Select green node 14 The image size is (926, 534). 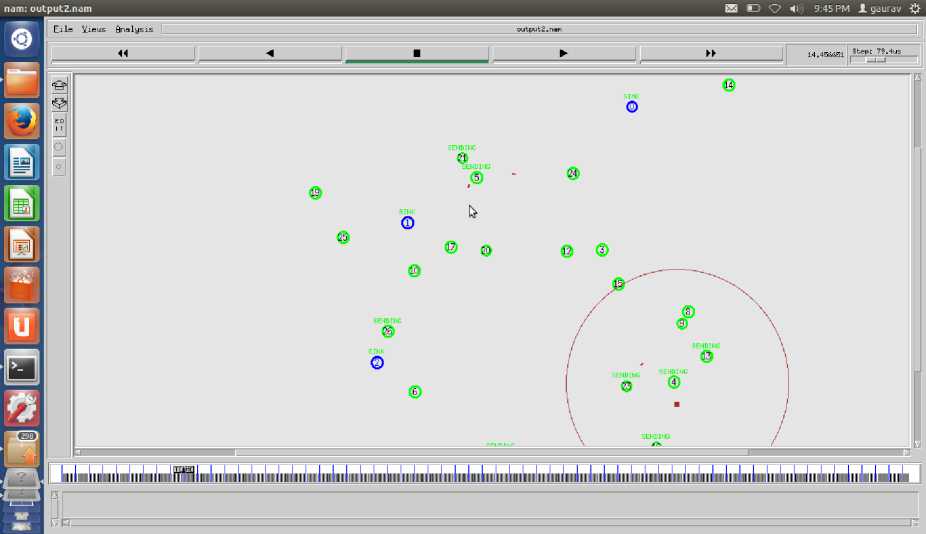pos(729,85)
